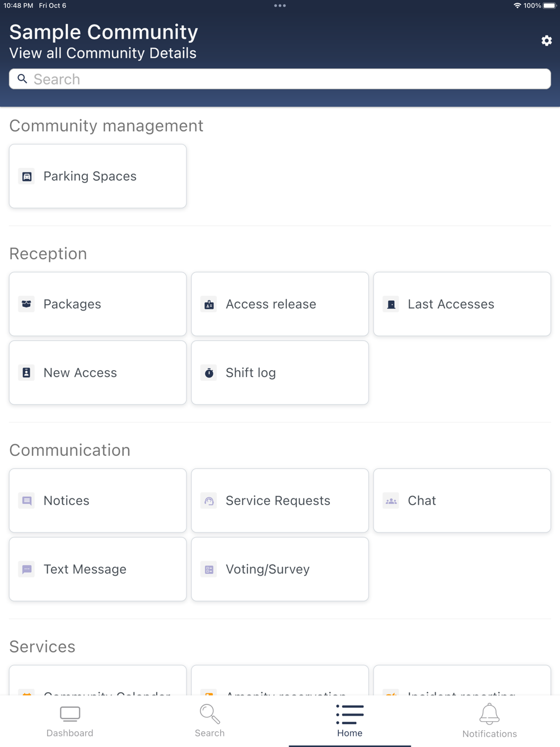
Task: Click the Voting/Survey ballot icon
Action: (209, 569)
